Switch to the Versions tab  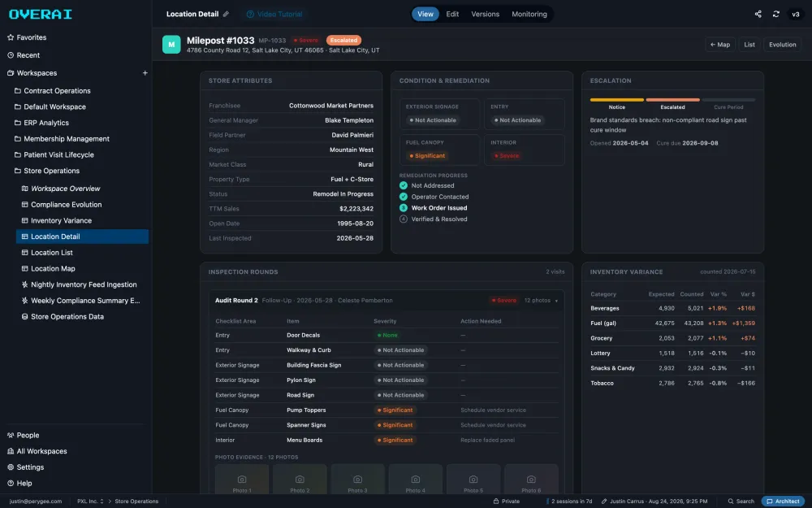pyautogui.click(x=486, y=14)
